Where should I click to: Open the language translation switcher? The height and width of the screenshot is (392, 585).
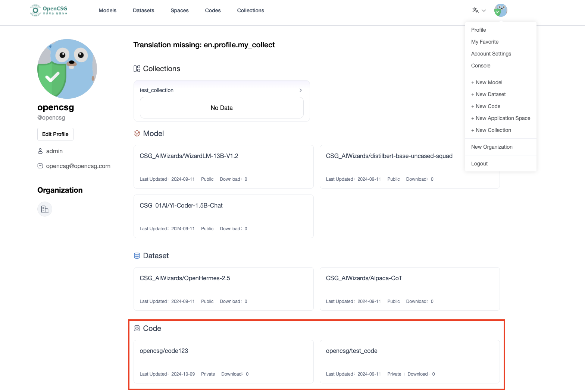(479, 10)
